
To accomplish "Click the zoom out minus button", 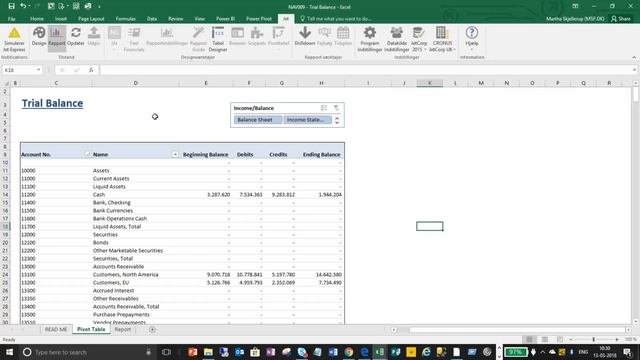I will tap(571, 339).
